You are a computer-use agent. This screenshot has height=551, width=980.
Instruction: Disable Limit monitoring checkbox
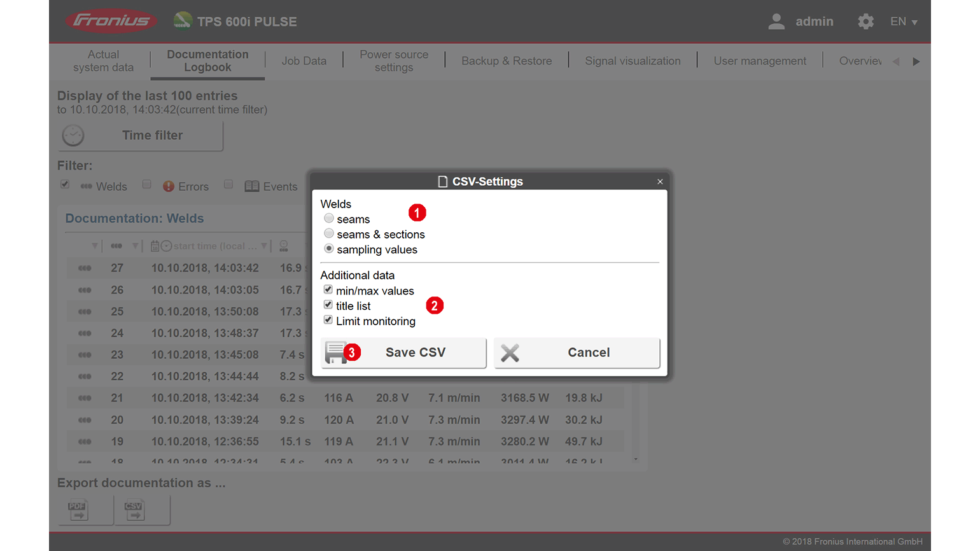(328, 321)
